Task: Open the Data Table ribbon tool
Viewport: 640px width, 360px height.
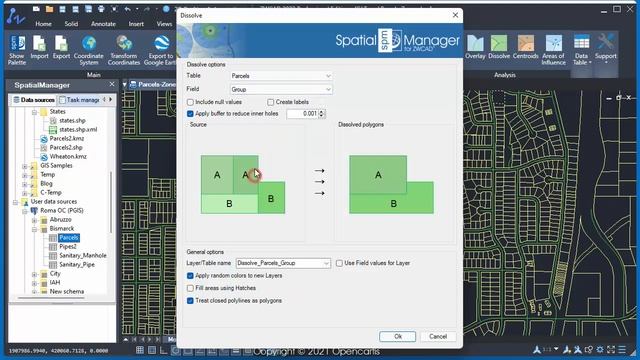Action: click(581, 50)
